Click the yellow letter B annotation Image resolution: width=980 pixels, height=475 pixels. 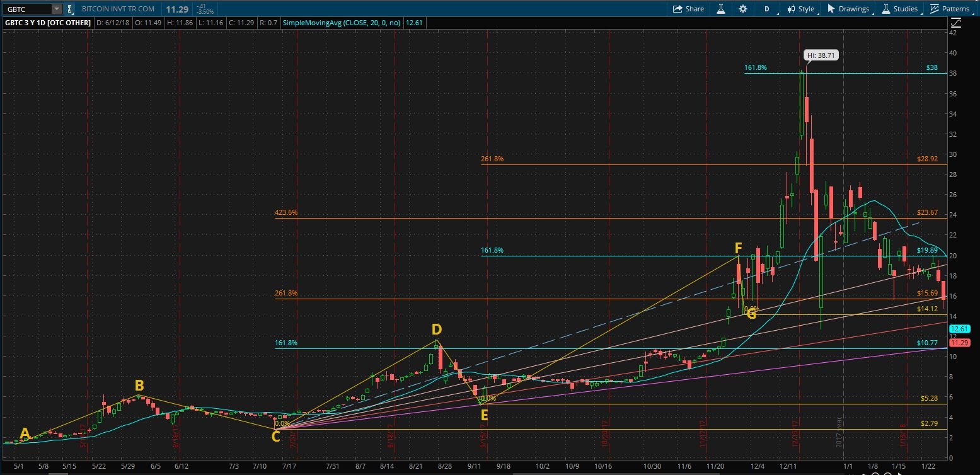pyautogui.click(x=140, y=385)
